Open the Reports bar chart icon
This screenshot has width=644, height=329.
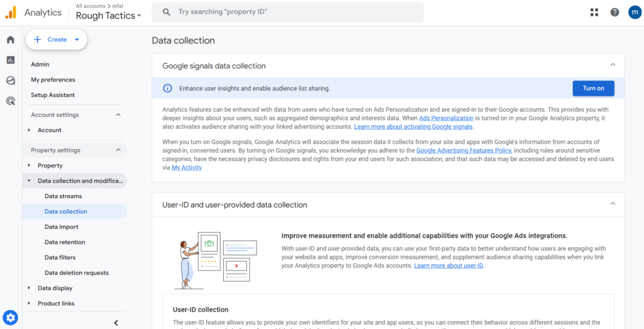[11, 60]
